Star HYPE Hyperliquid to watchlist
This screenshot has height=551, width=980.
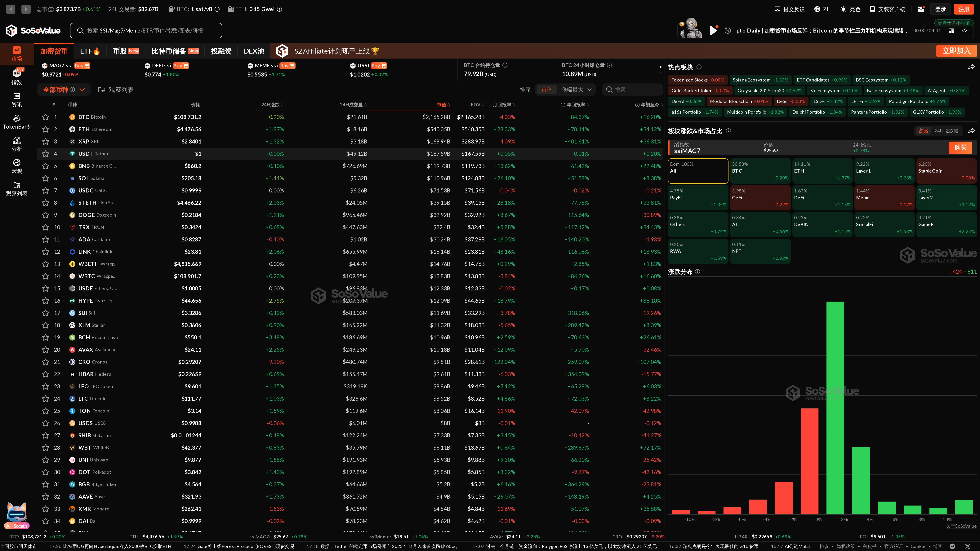coord(45,300)
